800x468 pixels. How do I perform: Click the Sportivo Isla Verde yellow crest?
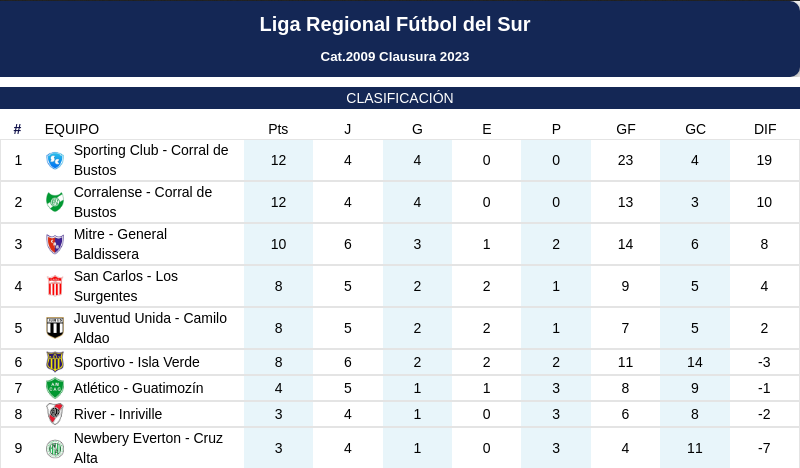click(55, 362)
